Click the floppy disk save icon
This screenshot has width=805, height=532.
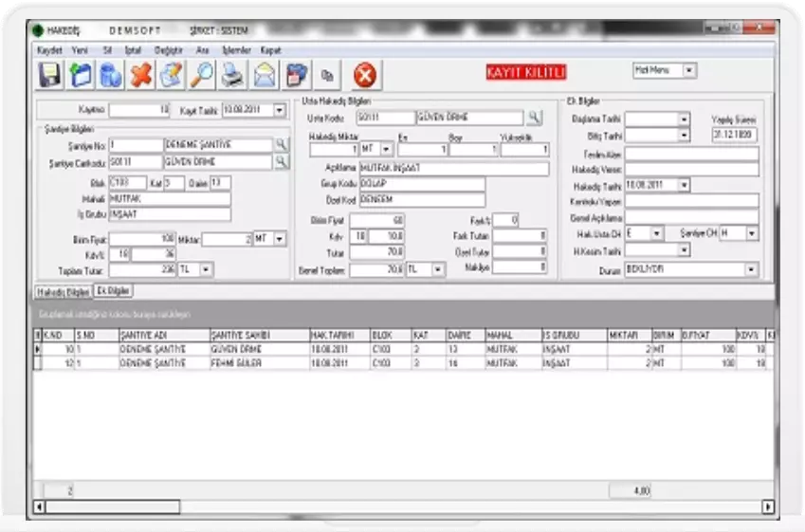pos(49,75)
